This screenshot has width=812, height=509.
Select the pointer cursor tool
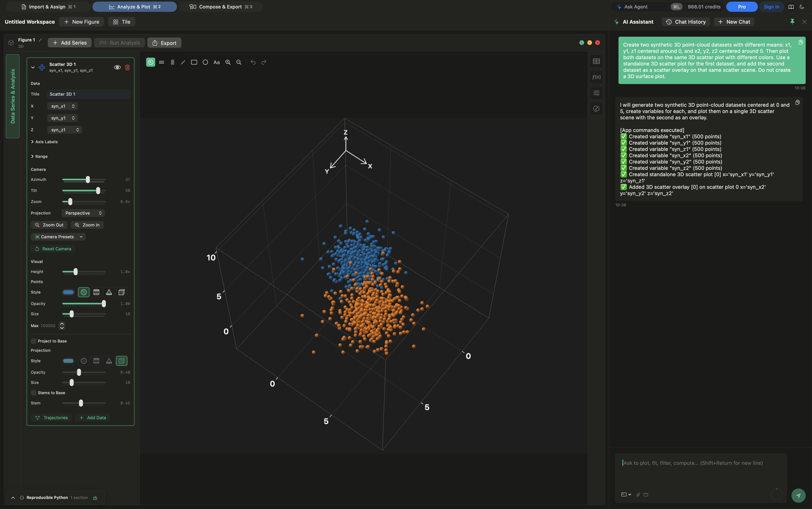pos(151,62)
